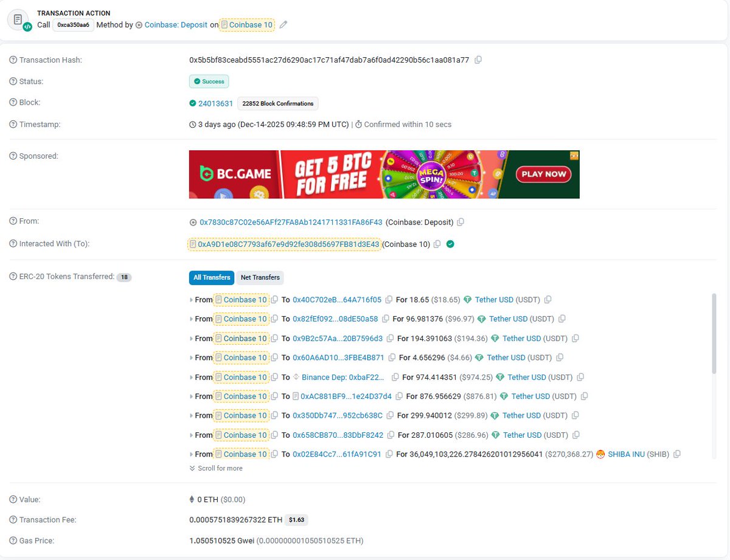Copy the Interacted With address 0xA9D1e08C
The width and height of the screenshot is (730, 560).
[437, 244]
